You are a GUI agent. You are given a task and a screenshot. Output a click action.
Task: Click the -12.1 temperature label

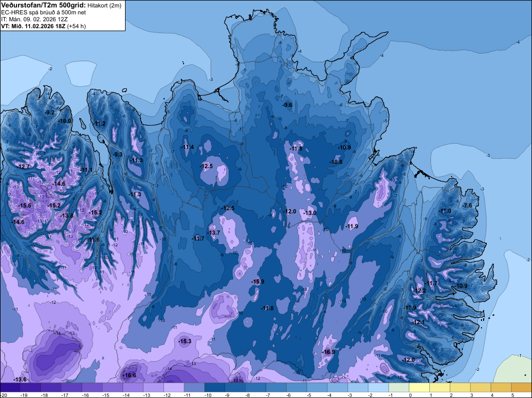coord(418,322)
